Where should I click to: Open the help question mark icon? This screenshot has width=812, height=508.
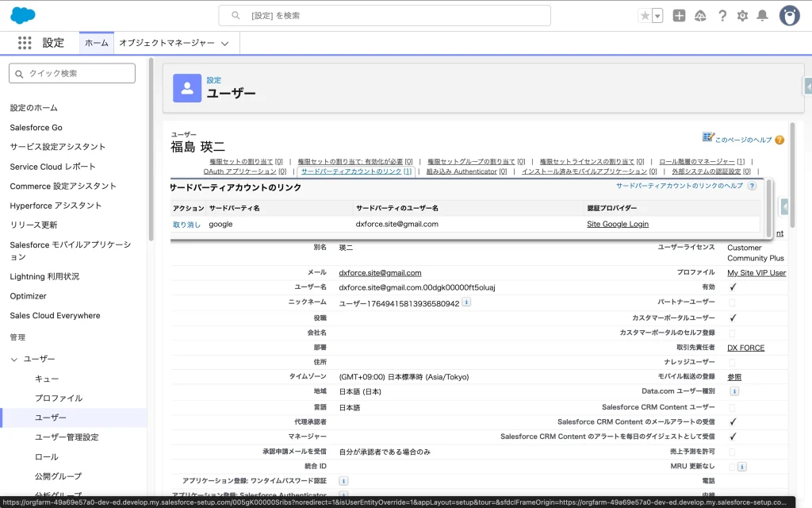722,16
